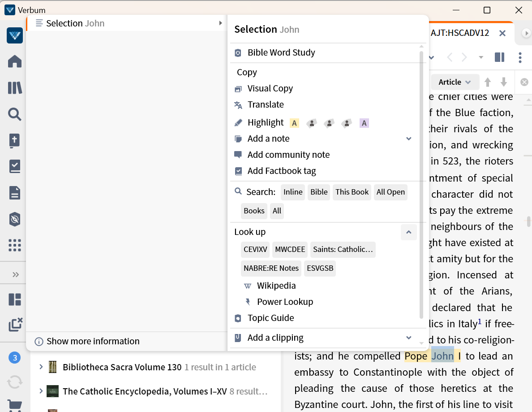Open the Library icon in sidebar
Screen dimensions: 532x412
coord(15,88)
